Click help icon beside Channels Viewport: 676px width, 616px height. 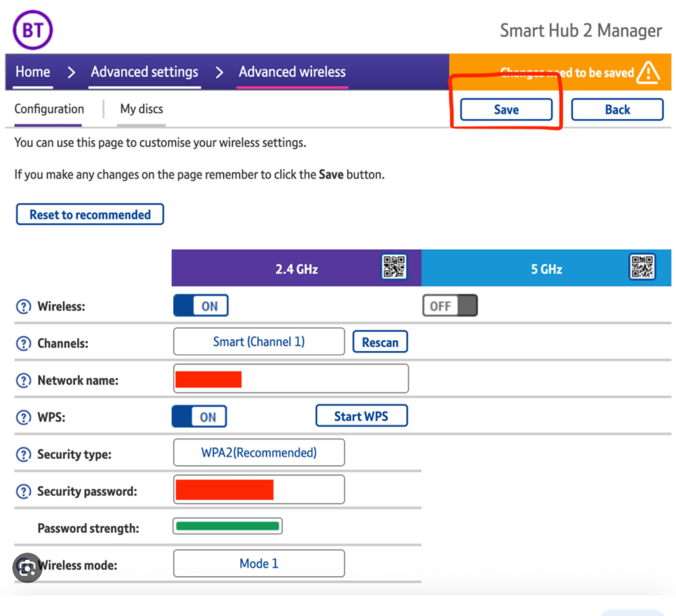(24, 343)
